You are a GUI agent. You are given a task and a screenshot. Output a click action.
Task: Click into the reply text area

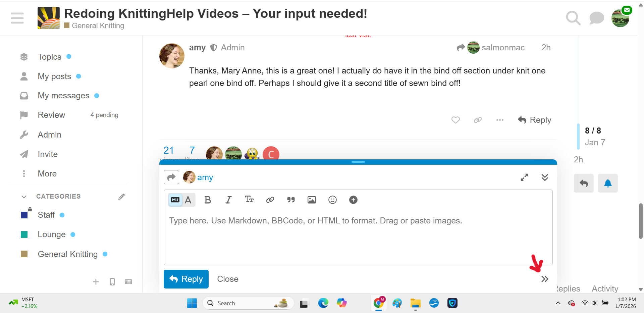pos(358,238)
